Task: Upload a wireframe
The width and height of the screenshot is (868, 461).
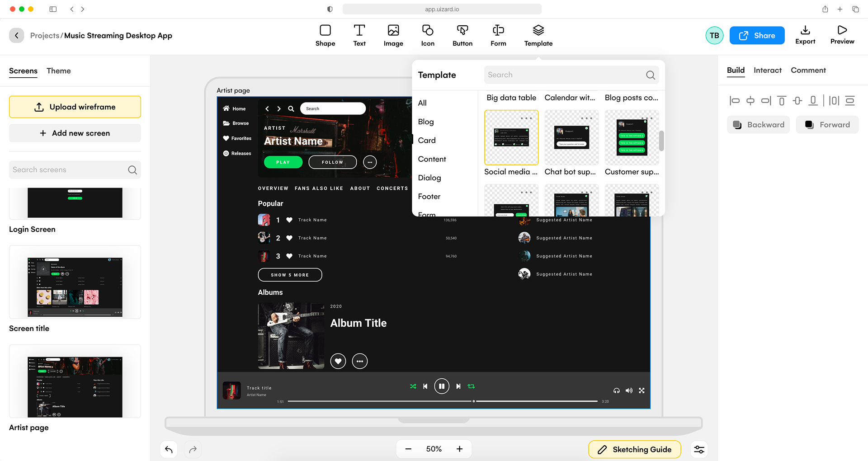Action: (x=75, y=107)
